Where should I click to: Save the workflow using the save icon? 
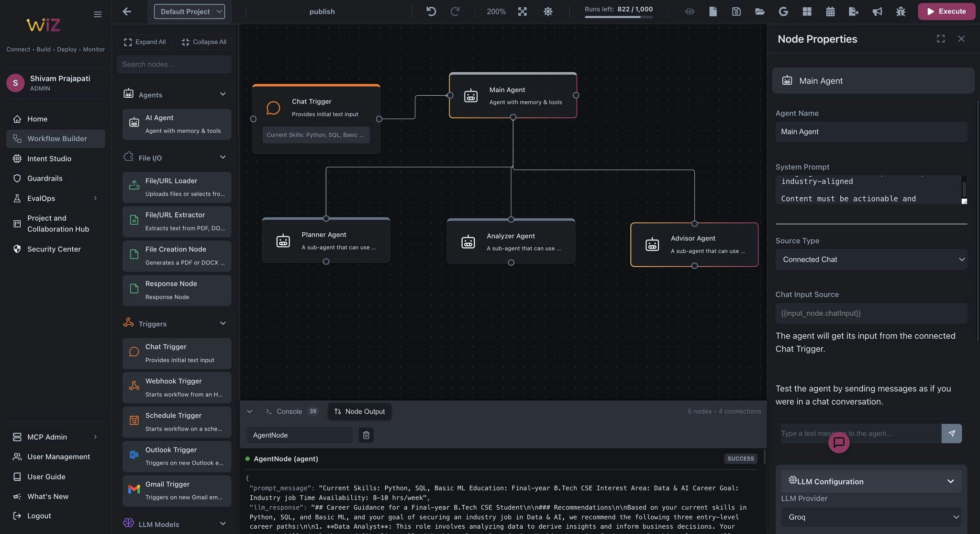click(735, 11)
